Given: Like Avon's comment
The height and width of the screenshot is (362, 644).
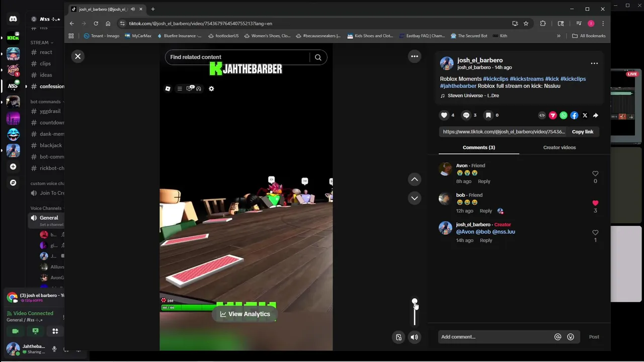Looking at the screenshot, I should point(595,173).
